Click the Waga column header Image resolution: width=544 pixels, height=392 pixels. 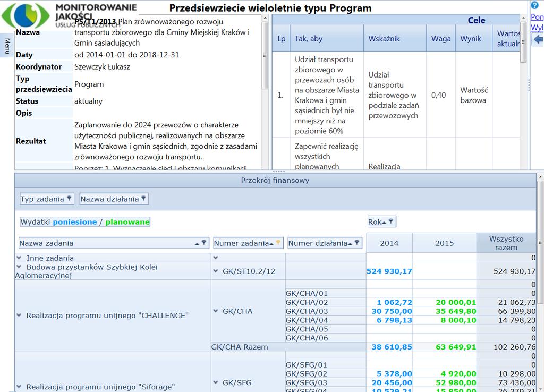[x=441, y=38]
